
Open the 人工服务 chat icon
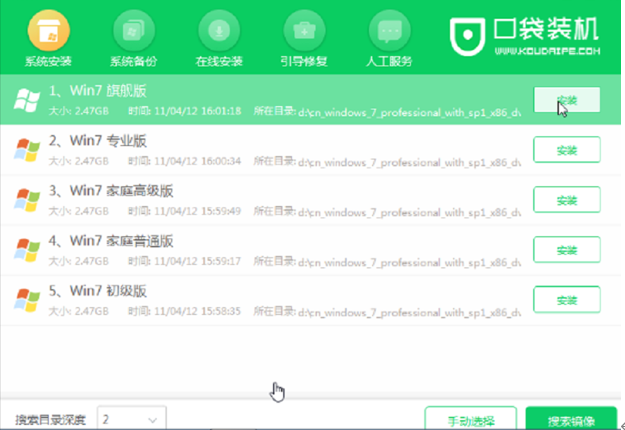(x=389, y=31)
